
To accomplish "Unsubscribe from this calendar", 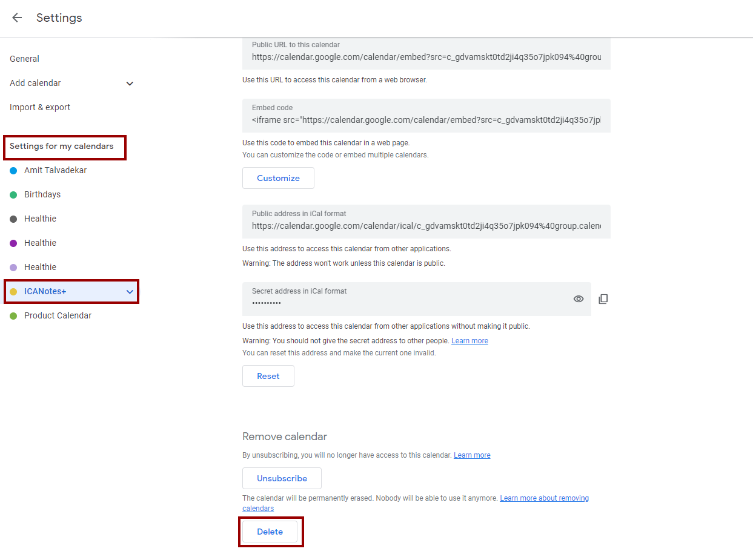I will click(x=282, y=478).
